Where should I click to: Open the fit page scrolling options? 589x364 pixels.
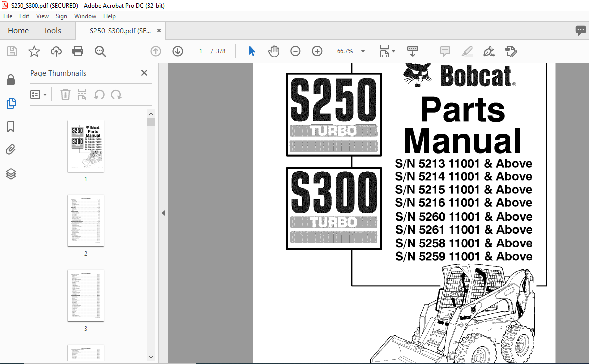coord(387,51)
